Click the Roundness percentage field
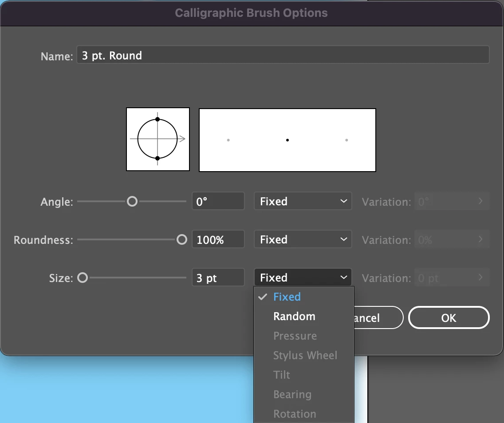 click(218, 240)
